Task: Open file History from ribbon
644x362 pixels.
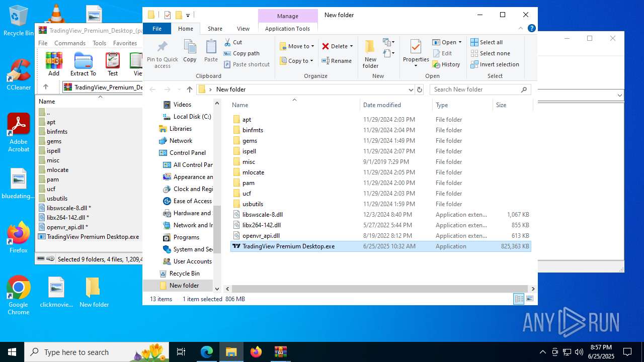Action: pyautogui.click(x=446, y=64)
